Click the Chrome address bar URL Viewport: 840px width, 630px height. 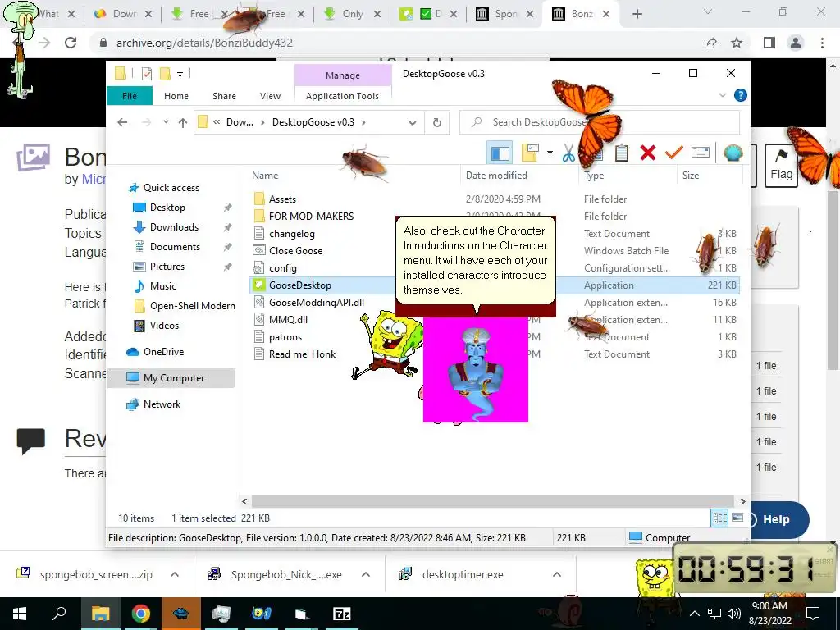click(204, 43)
